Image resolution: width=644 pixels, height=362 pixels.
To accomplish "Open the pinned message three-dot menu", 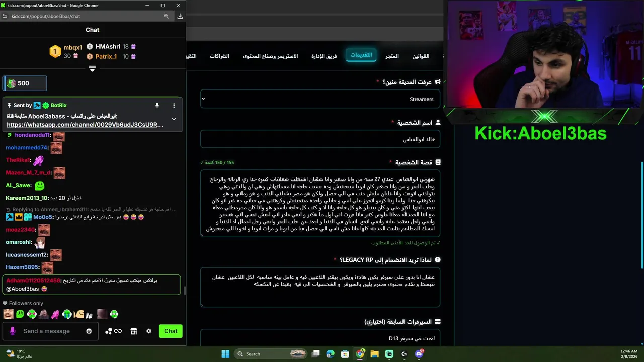I will (x=174, y=106).
